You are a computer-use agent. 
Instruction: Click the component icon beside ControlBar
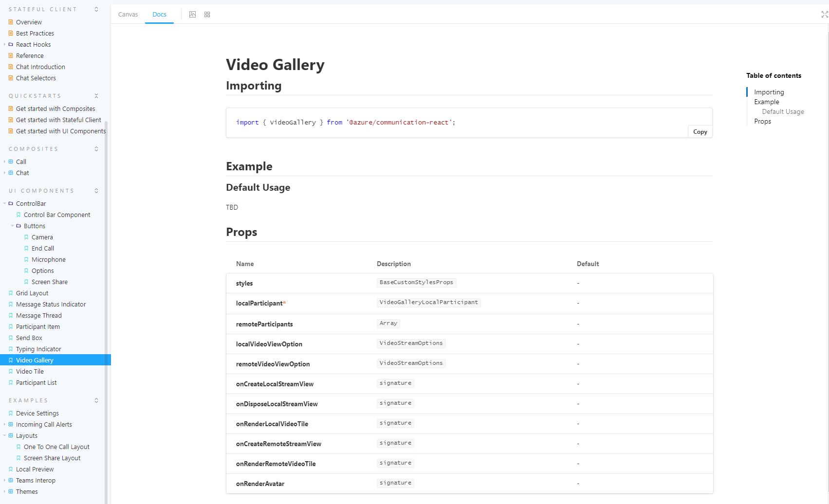11,203
